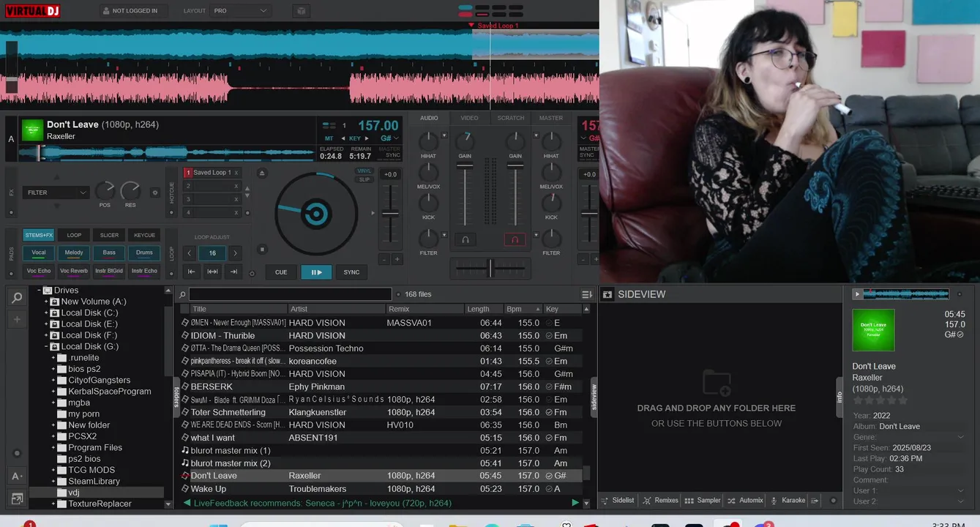This screenshot has width=980, height=527.
Task: Click the left channel volume fader
Action: pos(465,194)
